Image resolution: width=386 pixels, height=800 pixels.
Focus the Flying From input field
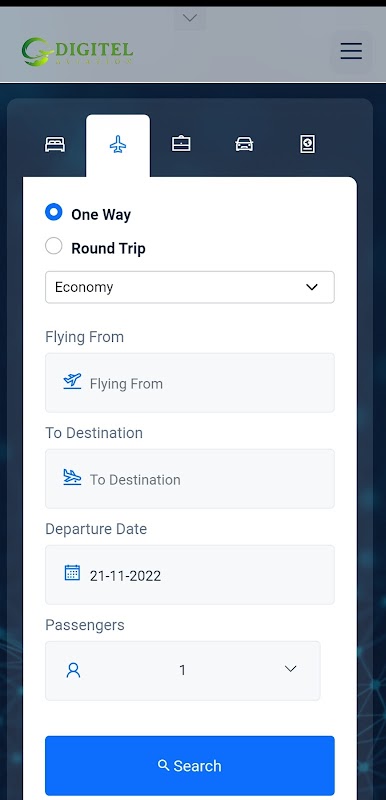190,383
